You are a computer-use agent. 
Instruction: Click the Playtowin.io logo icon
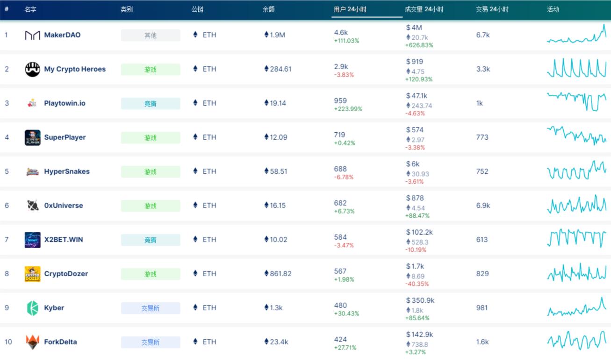click(x=32, y=103)
